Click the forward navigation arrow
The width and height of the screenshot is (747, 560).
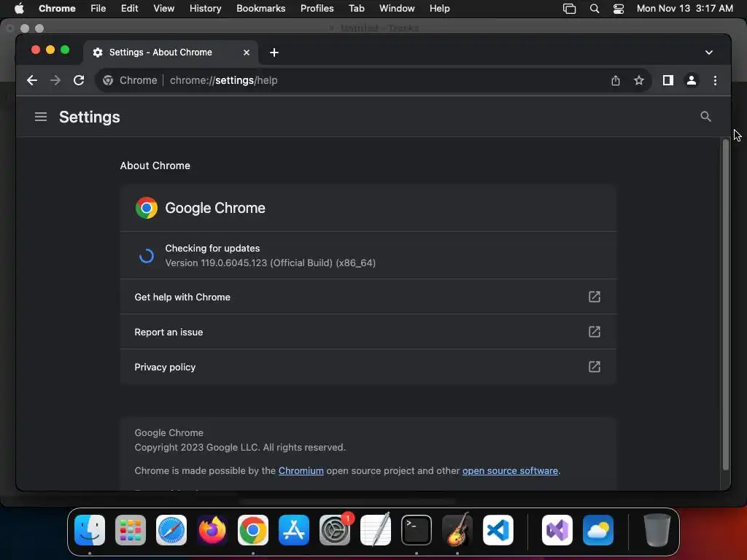pyautogui.click(x=55, y=80)
